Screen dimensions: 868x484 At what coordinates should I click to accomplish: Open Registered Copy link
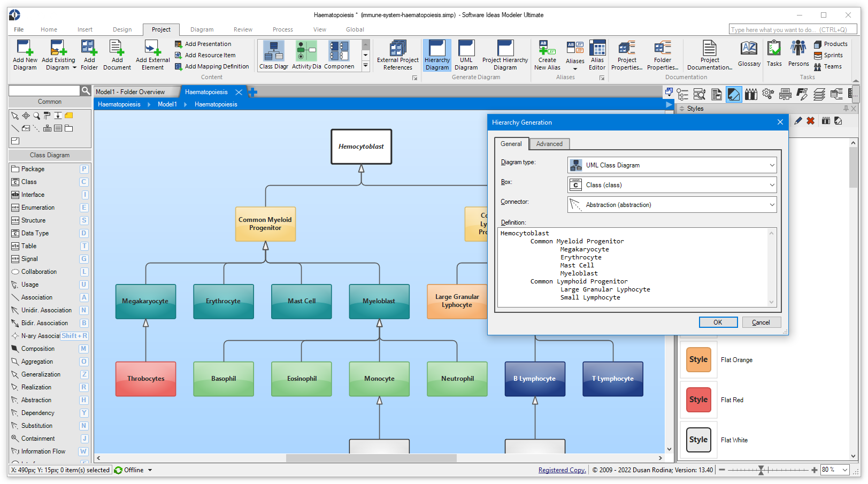(x=562, y=470)
